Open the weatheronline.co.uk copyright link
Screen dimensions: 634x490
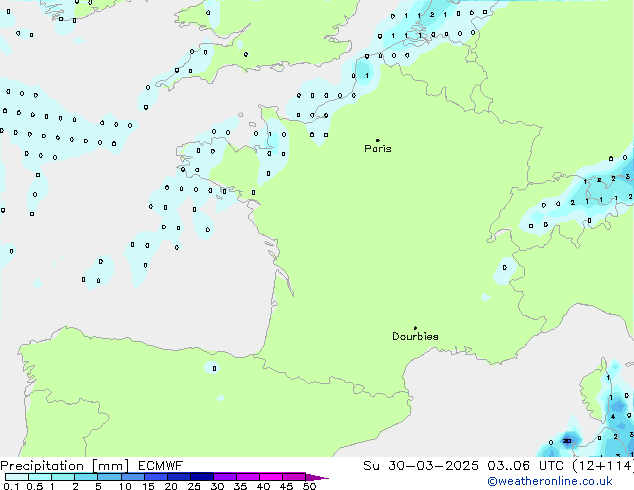tap(550, 481)
